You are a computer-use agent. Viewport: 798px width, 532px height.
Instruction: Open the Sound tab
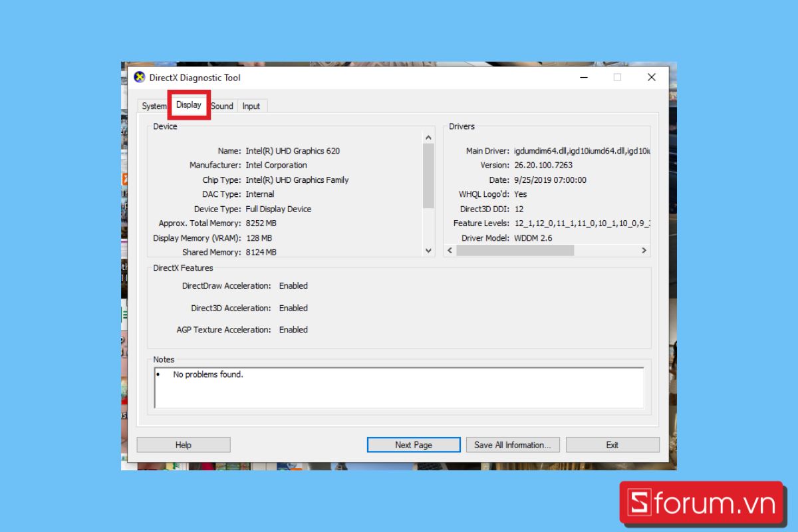coord(222,106)
